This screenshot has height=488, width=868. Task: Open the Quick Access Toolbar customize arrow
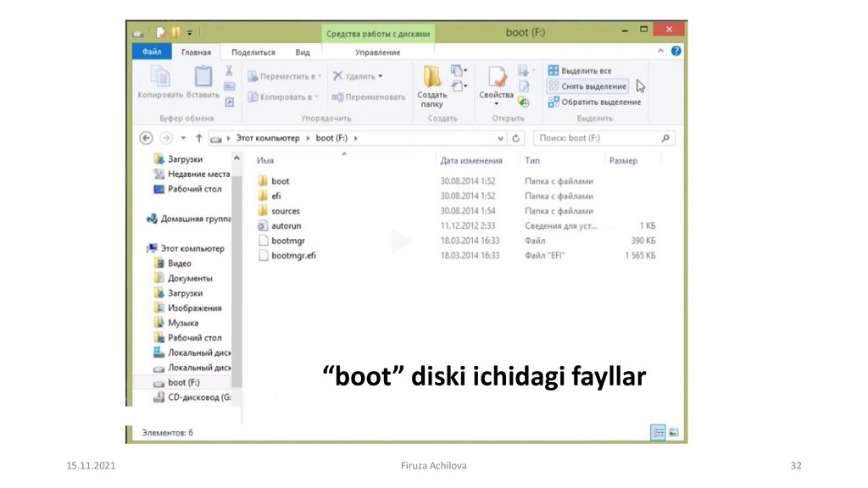pos(189,33)
